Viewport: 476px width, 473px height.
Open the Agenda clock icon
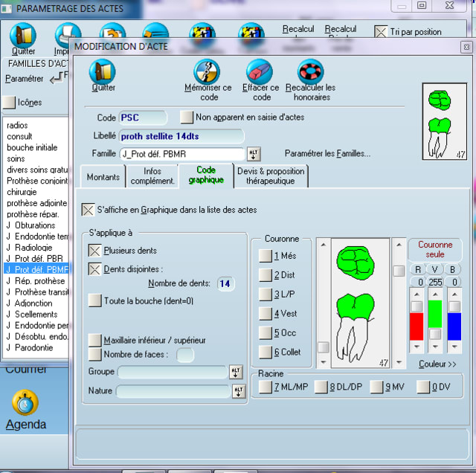click(x=25, y=402)
